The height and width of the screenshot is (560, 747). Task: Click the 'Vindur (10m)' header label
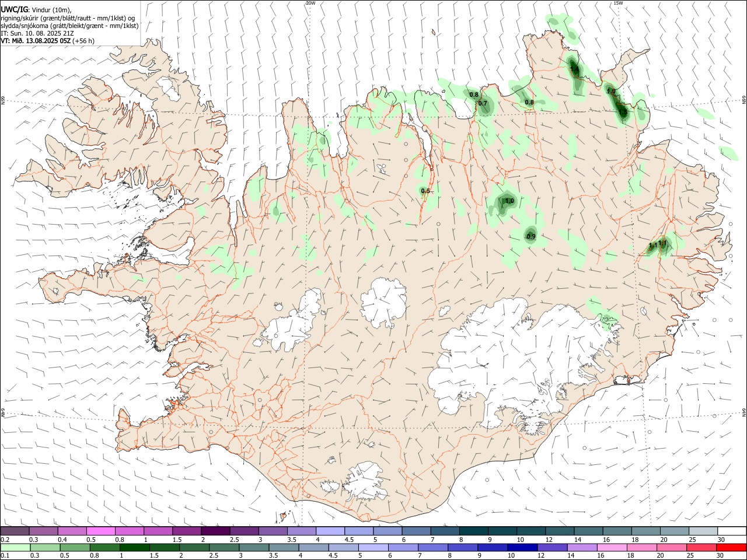click(x=51, y=9)
